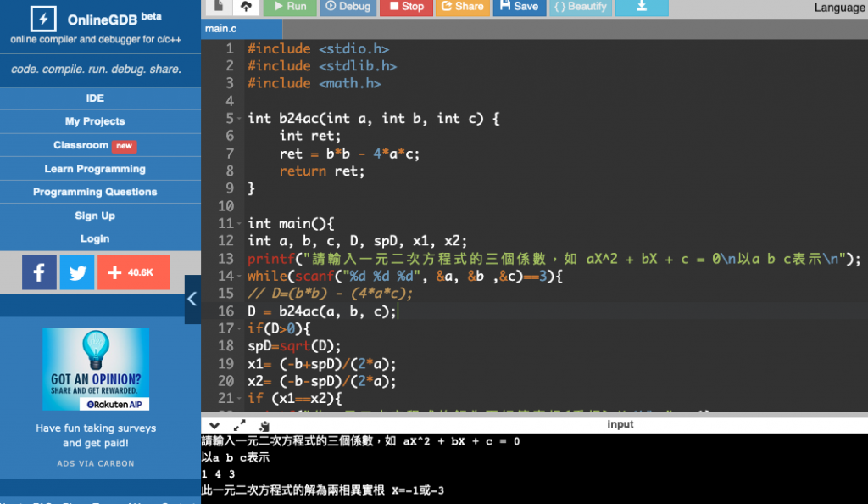868x504 pixels.
Task: Collapse the console with down chevron
Action: (214, 425)
